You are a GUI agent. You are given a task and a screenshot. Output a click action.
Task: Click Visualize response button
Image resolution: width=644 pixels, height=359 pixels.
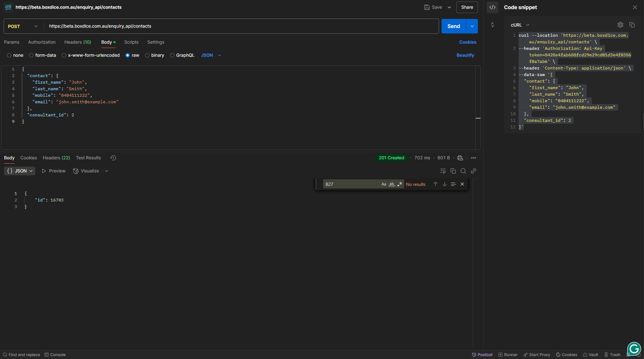[x=86, y=171]
